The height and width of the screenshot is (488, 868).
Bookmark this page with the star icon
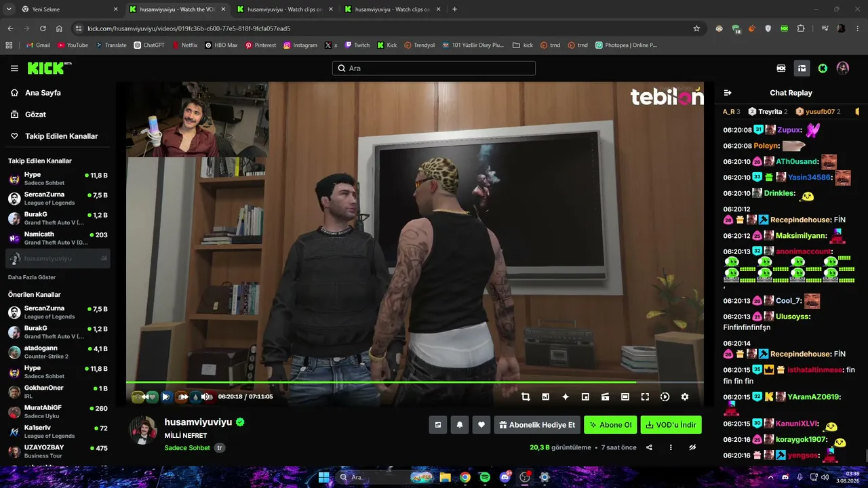click(x=696, y=28)
